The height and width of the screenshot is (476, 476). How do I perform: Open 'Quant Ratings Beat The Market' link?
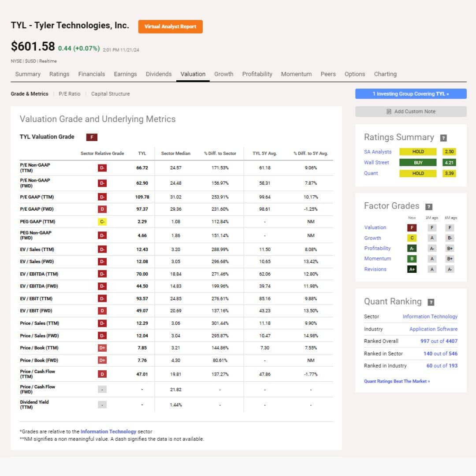coord(397,381)
